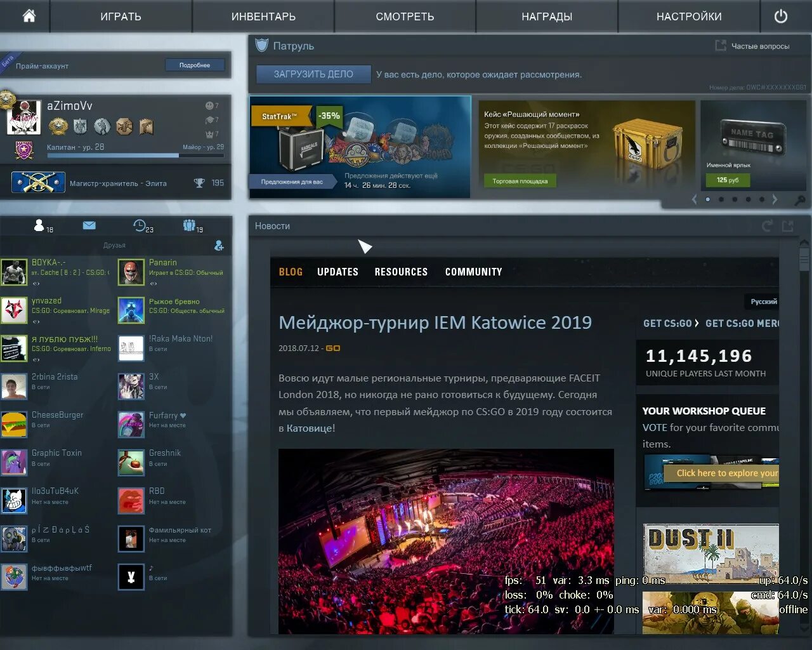
Task: Buy name tag for 125 руб
Action: coord(728,180)
